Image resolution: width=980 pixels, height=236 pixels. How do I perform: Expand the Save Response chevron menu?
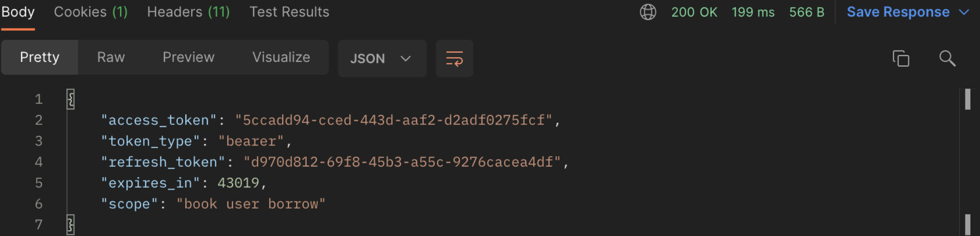[x=964, y=12]
